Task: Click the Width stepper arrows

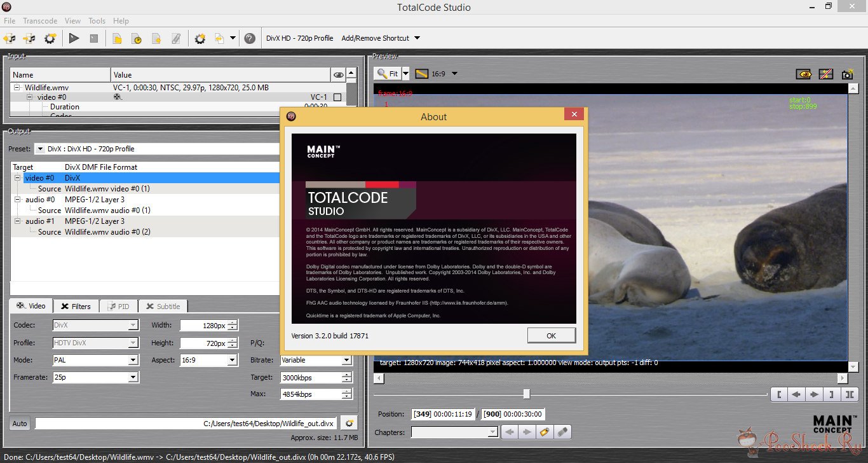Action: (x=233, y=326)
